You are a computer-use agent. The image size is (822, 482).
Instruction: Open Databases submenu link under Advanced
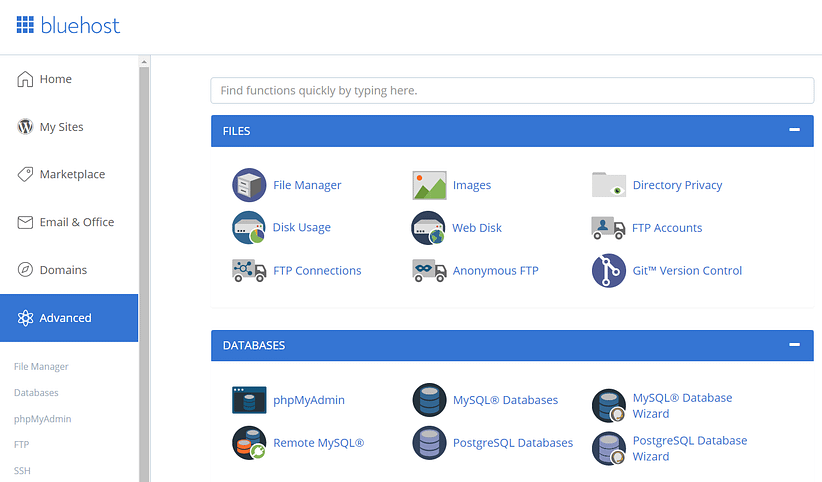36,393
